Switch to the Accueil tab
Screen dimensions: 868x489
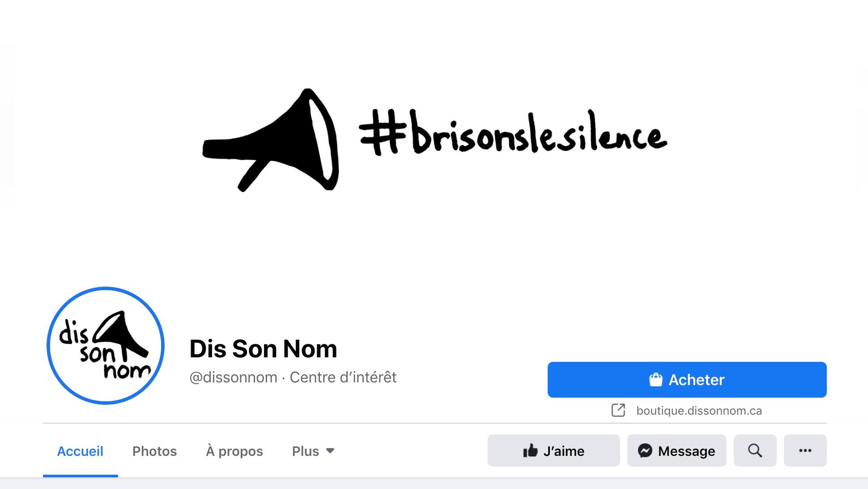coord(80,451)
